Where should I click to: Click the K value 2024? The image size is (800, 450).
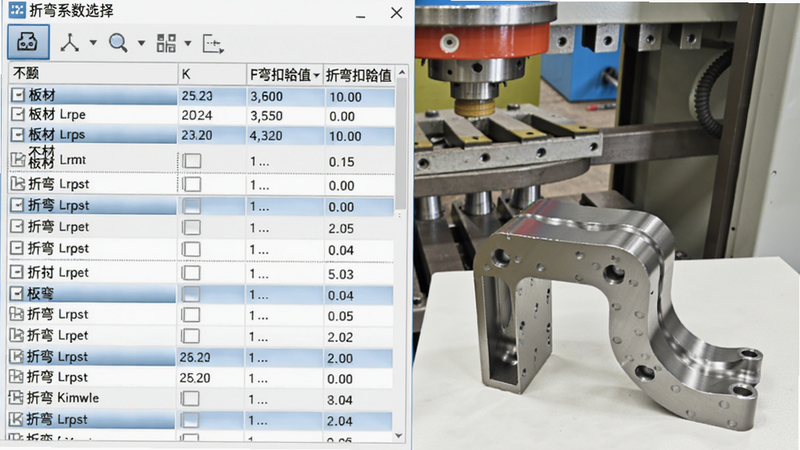coord(197,115)
